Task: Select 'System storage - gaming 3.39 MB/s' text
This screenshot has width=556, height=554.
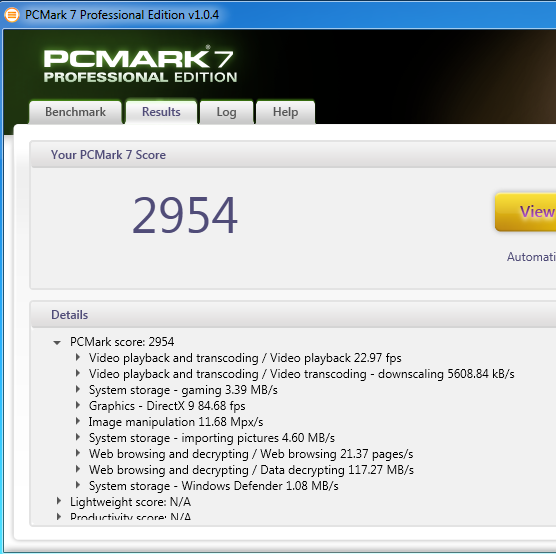Action: pyautogui.click(x=183, y=390)
